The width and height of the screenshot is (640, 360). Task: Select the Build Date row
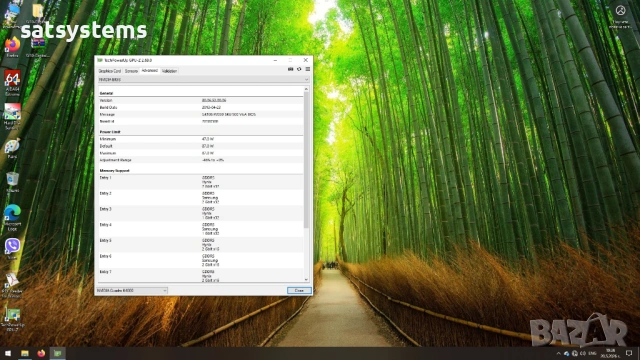click(201, 107)
